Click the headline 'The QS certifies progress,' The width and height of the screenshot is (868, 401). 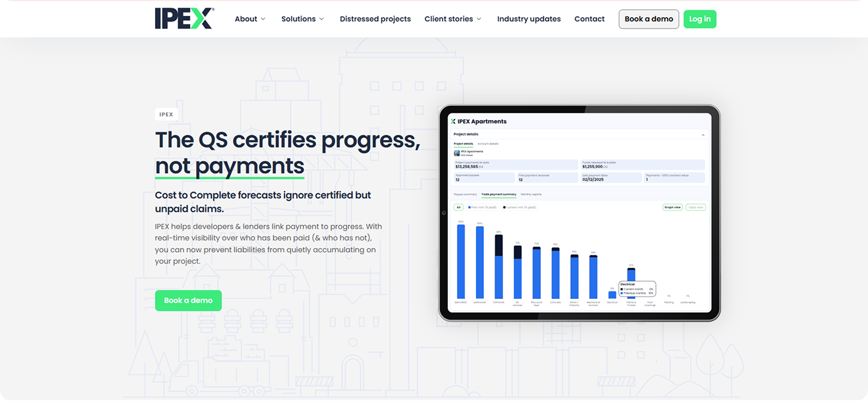pyautogui.click(x=288, y=140)
